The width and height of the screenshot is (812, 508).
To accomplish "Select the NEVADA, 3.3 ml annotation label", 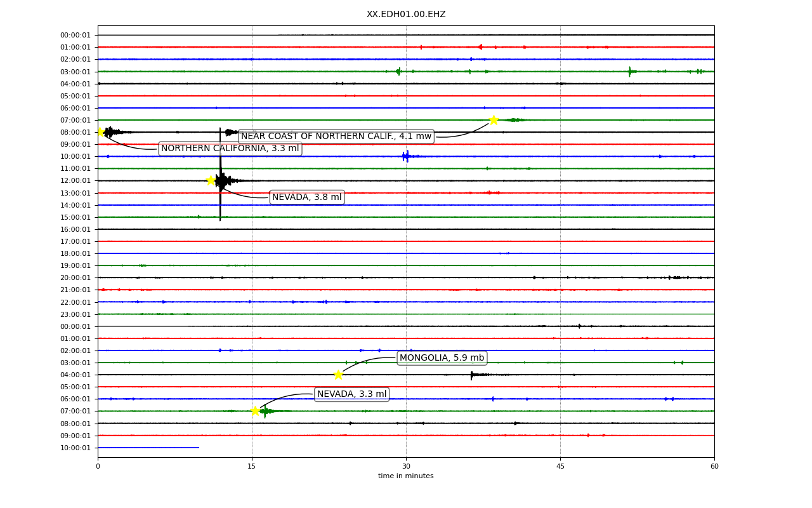I will (352, 394).
